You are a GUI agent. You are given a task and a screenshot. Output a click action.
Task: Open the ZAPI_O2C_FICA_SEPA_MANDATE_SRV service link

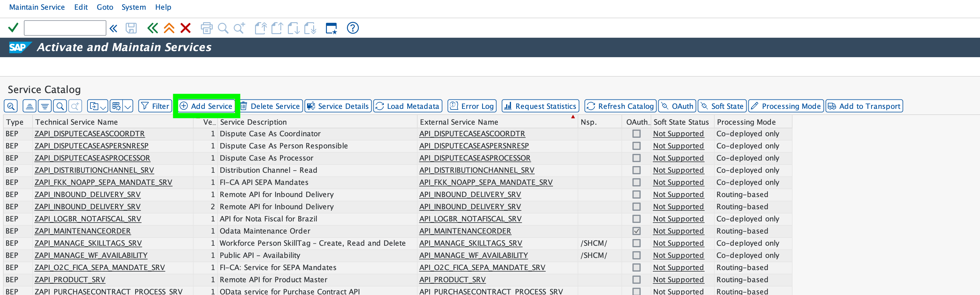(100, 268)
